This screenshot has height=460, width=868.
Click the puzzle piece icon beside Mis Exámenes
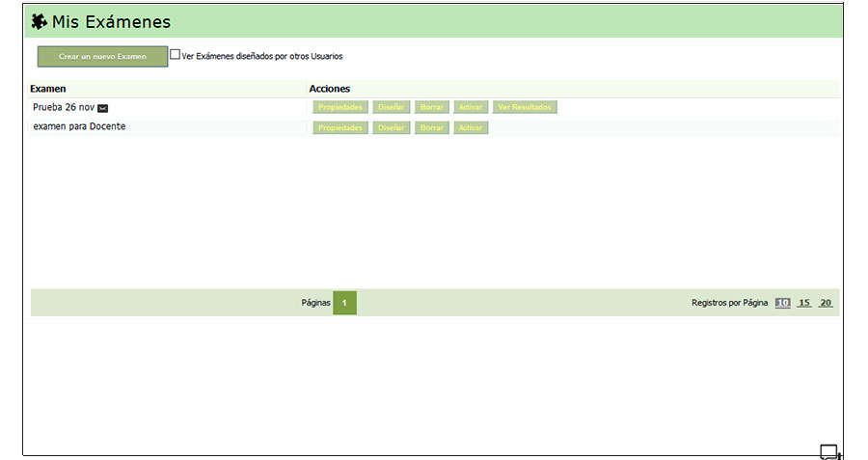pos(40,21)
